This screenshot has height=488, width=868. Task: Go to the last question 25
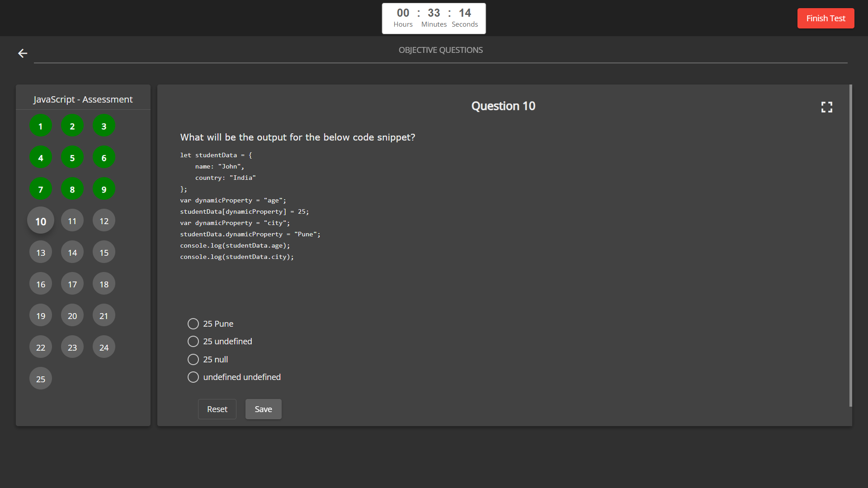coord(41,379)
